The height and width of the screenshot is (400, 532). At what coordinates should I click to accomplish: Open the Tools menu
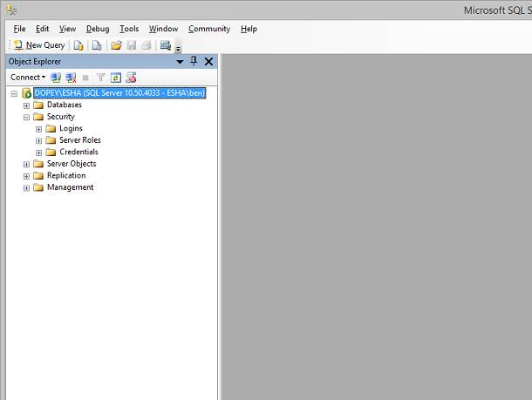tap(129, 29)
